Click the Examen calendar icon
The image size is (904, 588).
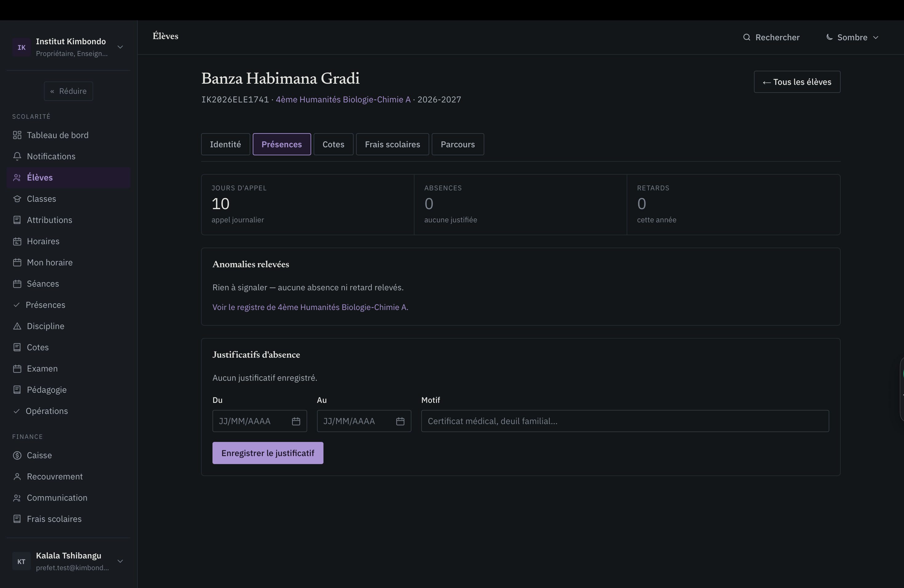click(17, 369)
